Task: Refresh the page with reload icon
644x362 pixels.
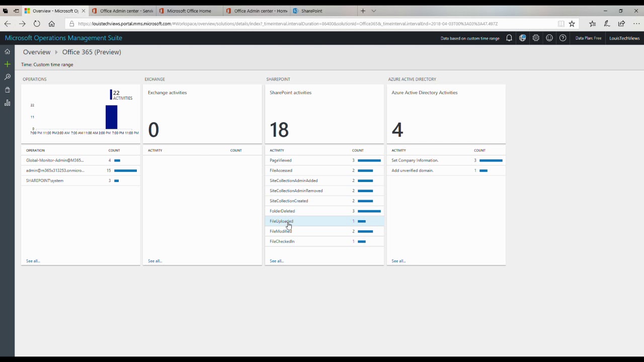Action: pyautogui.click(x=37, y=24)
